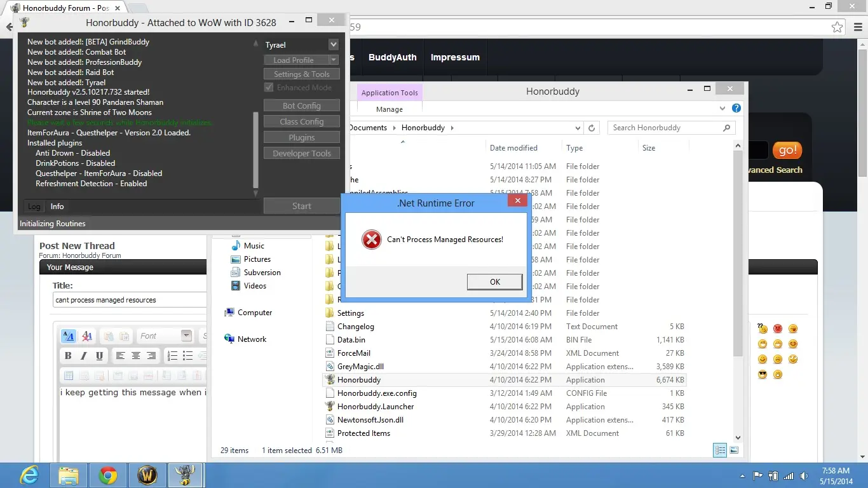Open BuddyAuth in forum navigation
868x488 pixels.
click(393, 57)
